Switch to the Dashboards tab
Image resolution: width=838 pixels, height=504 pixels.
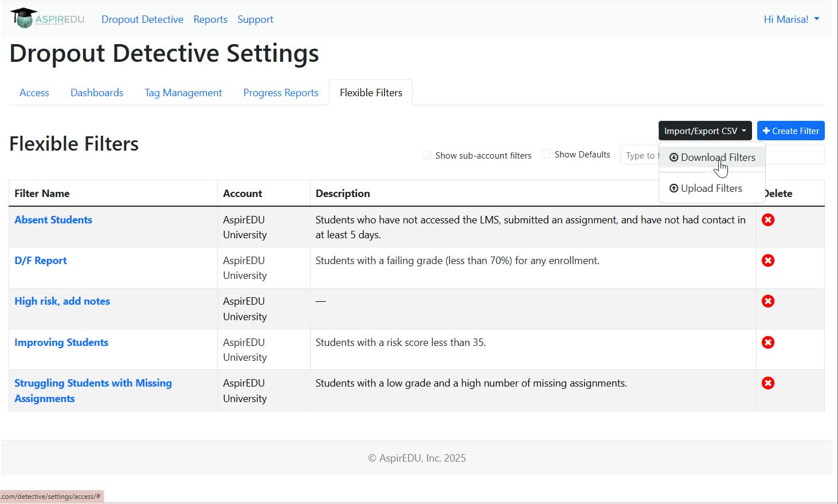(97, 93)
